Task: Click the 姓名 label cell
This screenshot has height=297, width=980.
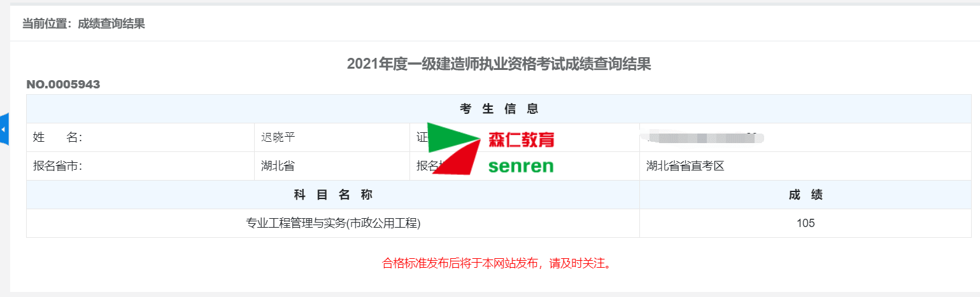Action: pyautogui.click(x=140, y=137)
